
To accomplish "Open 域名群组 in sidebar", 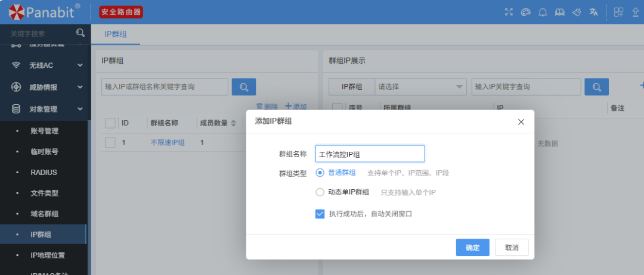I will pyautogui.click(x=44, y=214).
